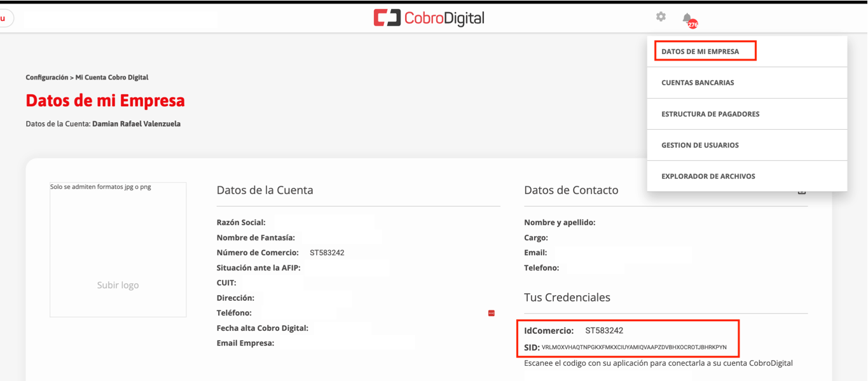Click the Email Empresa label
This screenshot has height=381, width=868.
coord(245,343)
